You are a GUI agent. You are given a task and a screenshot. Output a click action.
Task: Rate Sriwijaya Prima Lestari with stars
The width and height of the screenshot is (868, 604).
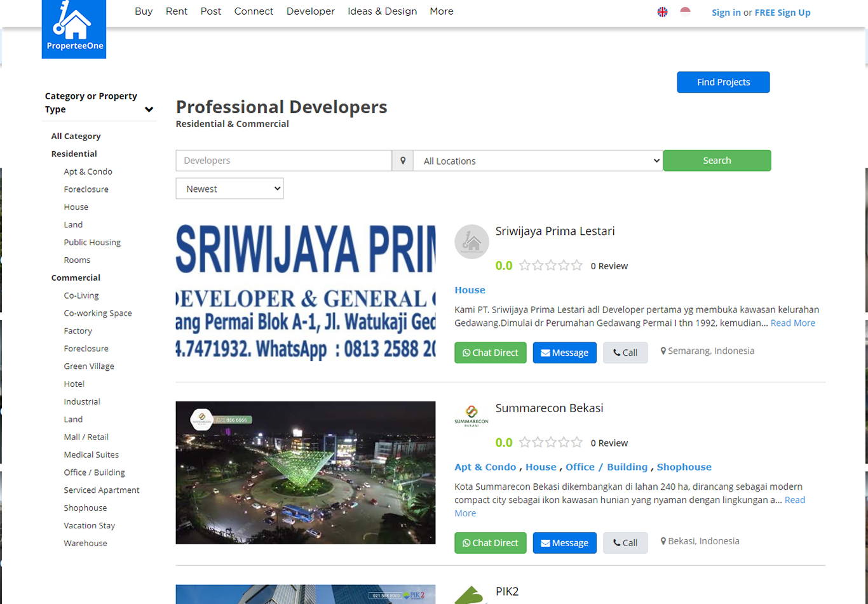point(550,265)
